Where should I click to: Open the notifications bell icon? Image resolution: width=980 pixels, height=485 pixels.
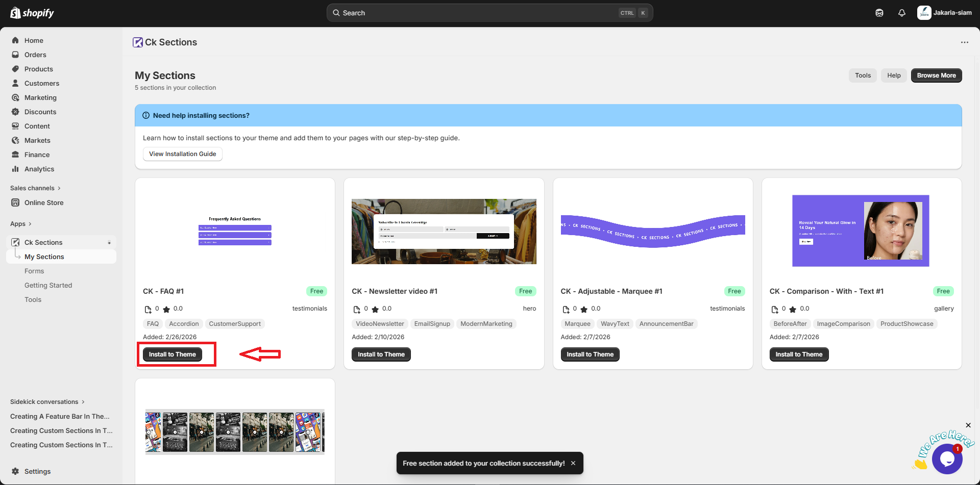(902, 13)
